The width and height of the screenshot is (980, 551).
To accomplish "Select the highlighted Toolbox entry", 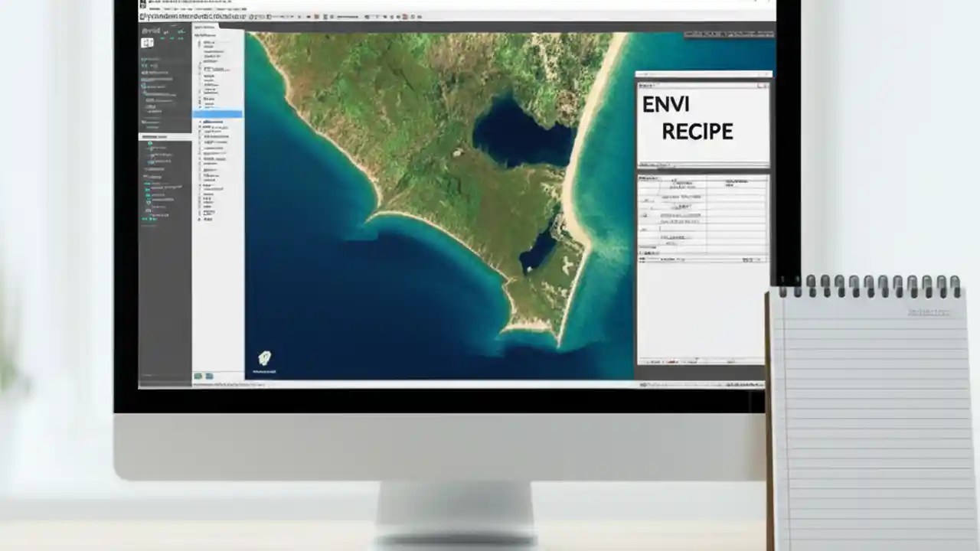I will click(218, 113).
